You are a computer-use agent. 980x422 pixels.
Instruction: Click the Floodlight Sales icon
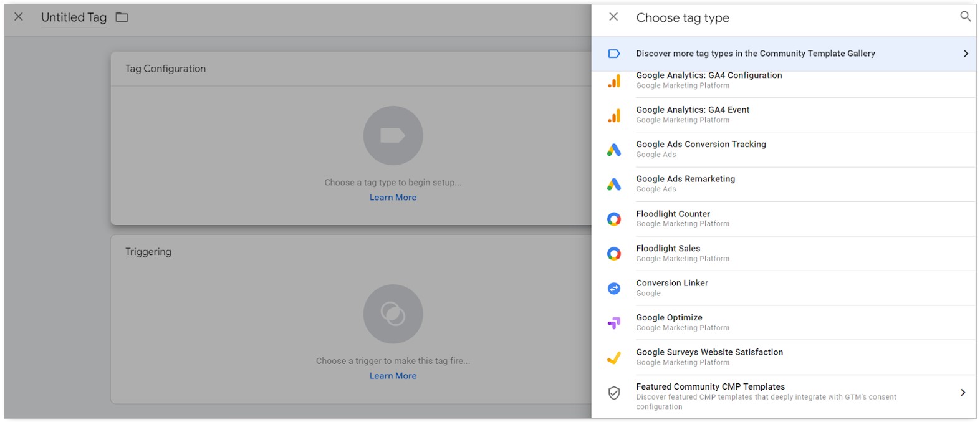coord(614,253)
